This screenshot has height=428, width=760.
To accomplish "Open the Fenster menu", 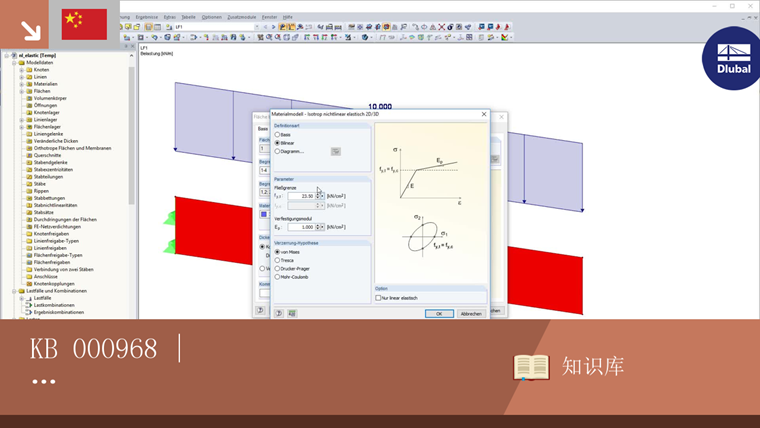I will pos(269,17).
